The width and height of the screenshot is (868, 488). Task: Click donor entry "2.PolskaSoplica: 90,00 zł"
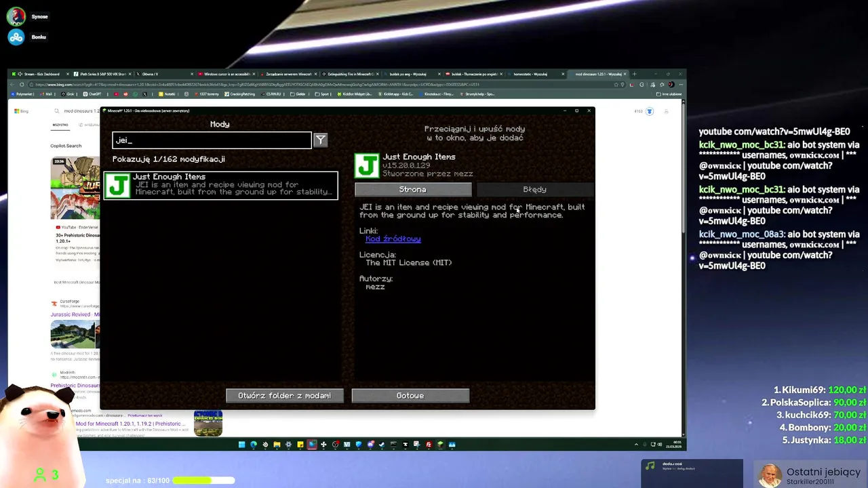click(814, 403)
